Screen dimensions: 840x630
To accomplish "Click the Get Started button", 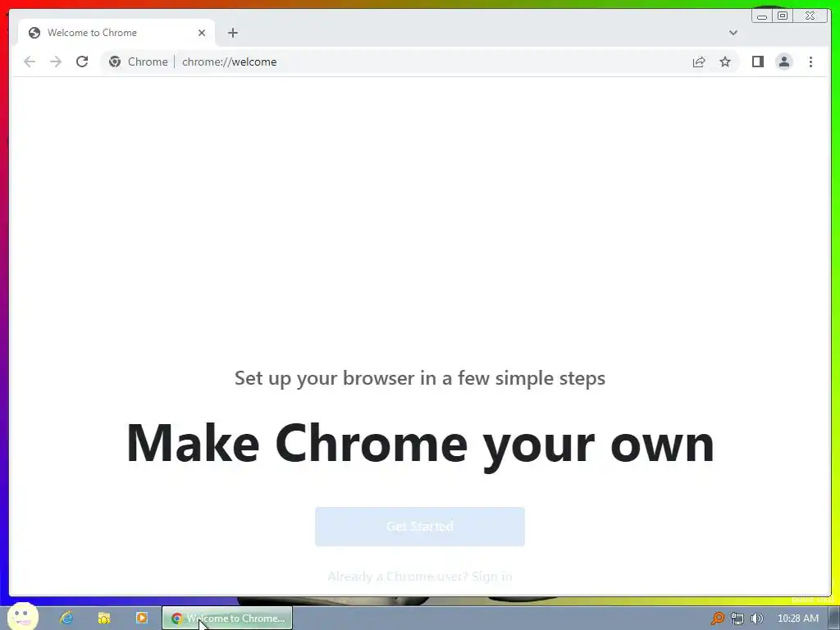I will [x=419, y=527].
